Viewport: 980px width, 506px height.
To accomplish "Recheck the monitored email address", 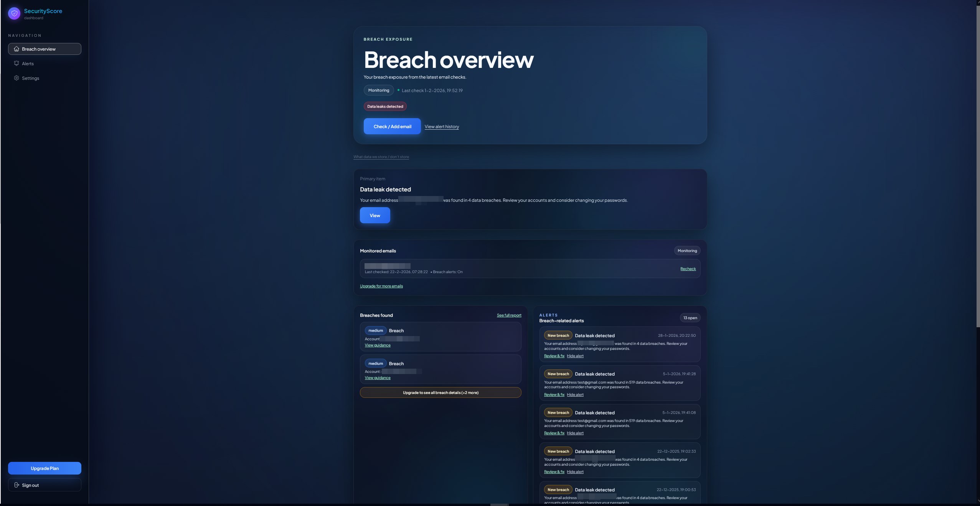I will click(x=687, y=269).
